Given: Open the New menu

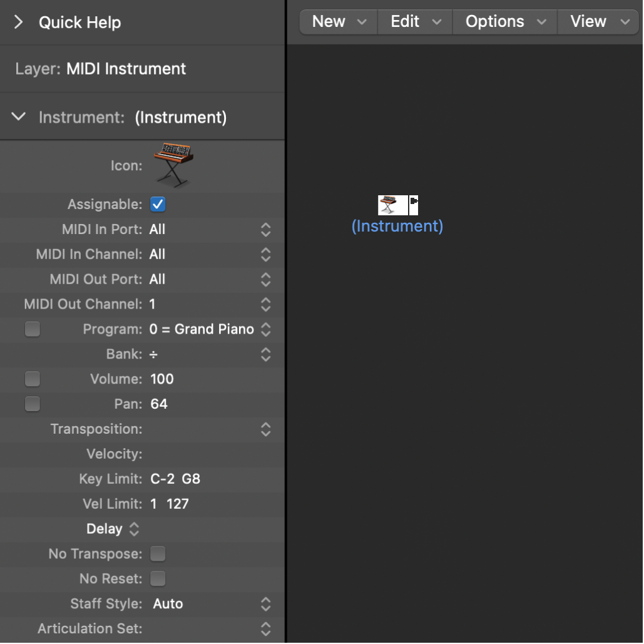Looking at the screenshot, I should [338, 21].
